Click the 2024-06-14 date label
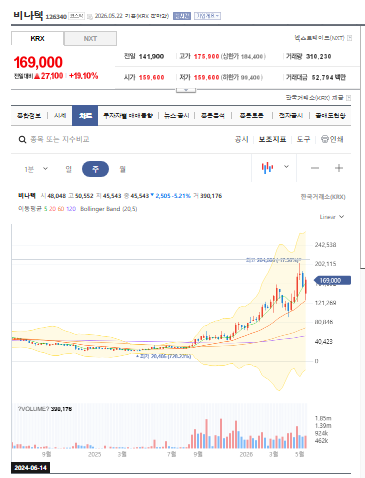365x478 pixels. pos(30,468)
